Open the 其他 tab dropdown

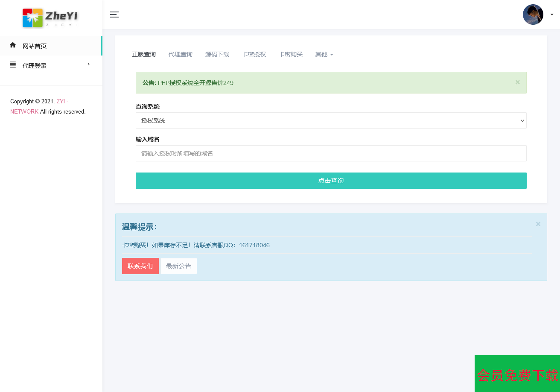coord(324,54)
